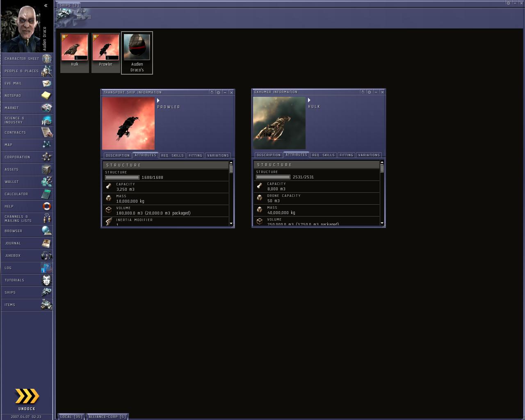The height and width of the screenshot is (420, 525).
Task: Click the scroll up arrow in the Prowler attributes
Action: pos(231,163)
